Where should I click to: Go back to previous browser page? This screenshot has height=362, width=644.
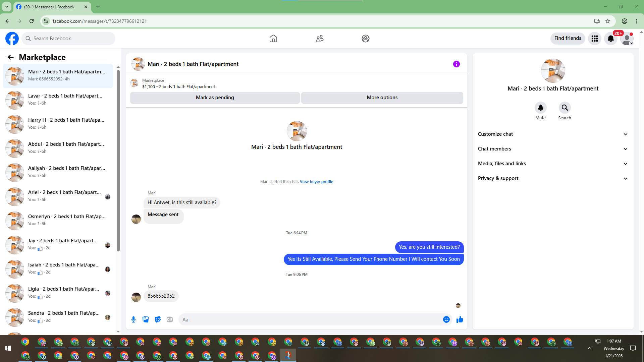pos(7,21)
